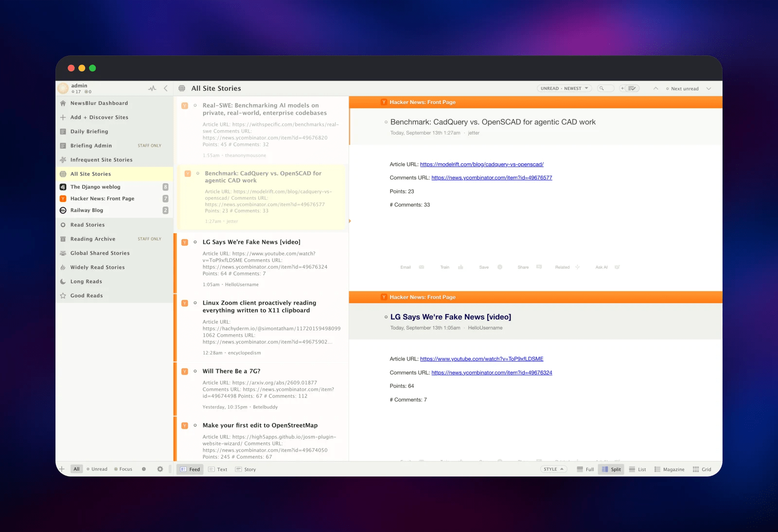The image size is (778, 532).
Task: Switch layout to Magazine
Action: pyautogui.click(x=669, y=469)
